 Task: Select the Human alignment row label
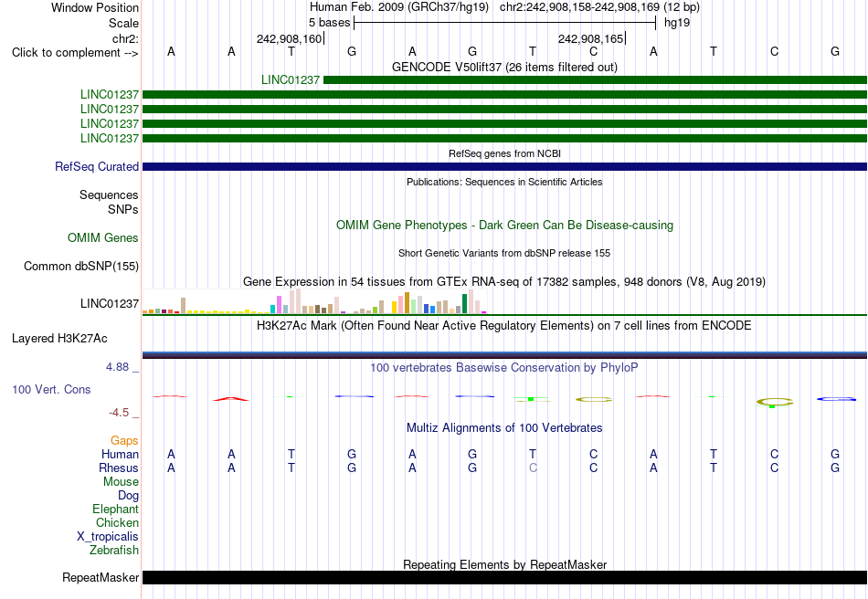click(x=120, y=454)
